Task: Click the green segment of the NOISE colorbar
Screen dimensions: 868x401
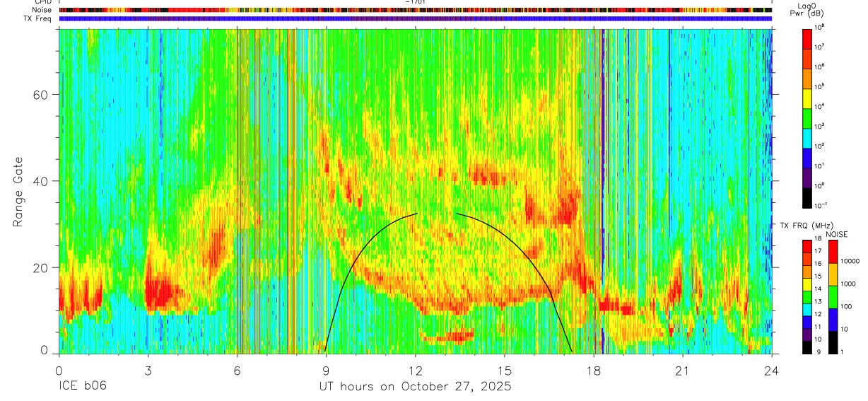Action: click(833, 297)
